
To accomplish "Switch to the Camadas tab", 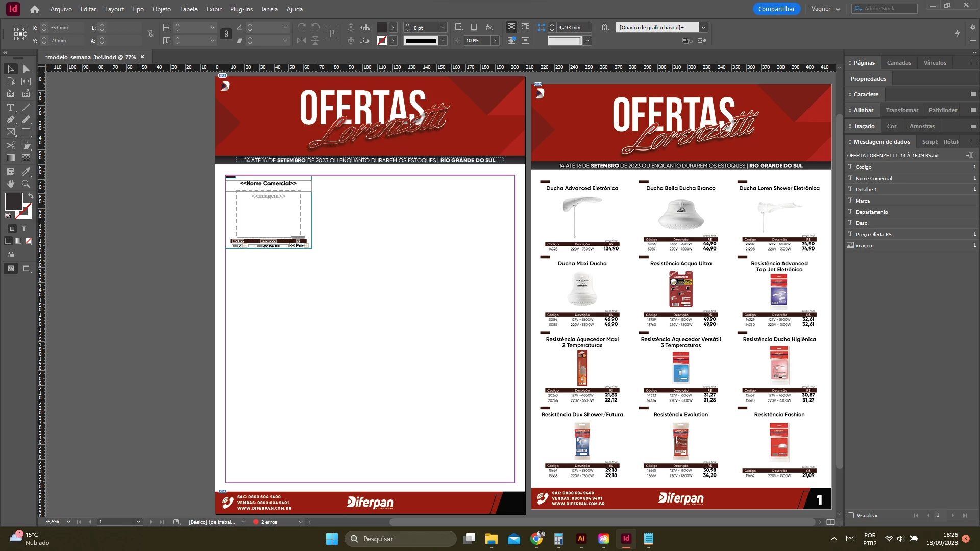I will click(898, 63).
